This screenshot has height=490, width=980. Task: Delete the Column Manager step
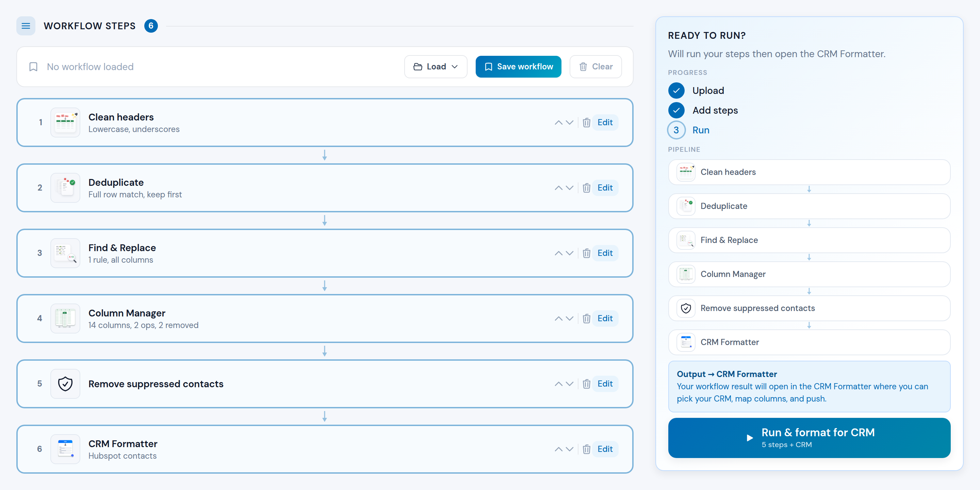click(x=586, y=318)
